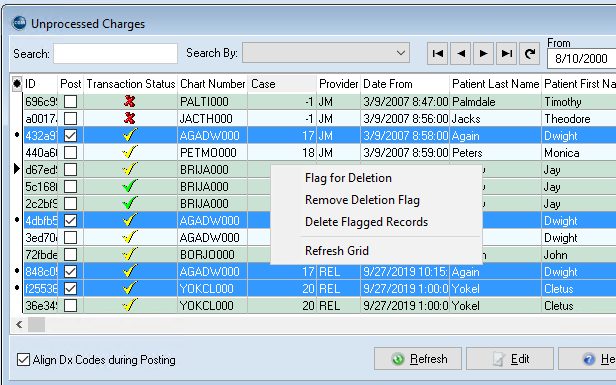Click green check status in row 2c2bf
The image size is (616, 385).
(x=130, y=203)
